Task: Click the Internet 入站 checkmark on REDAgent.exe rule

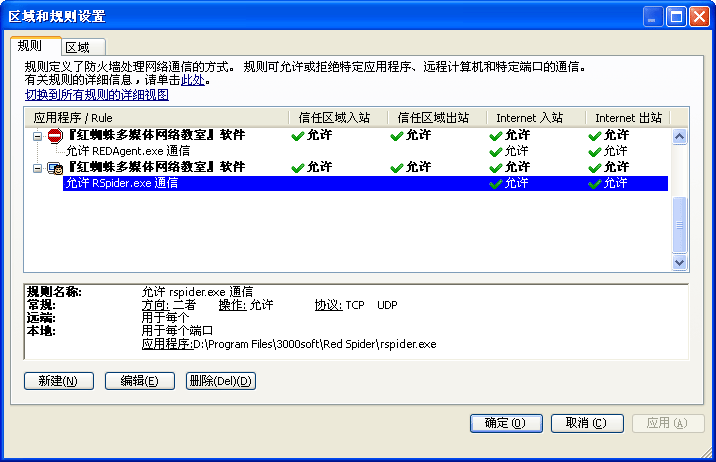Action: [x=497, y=151]
